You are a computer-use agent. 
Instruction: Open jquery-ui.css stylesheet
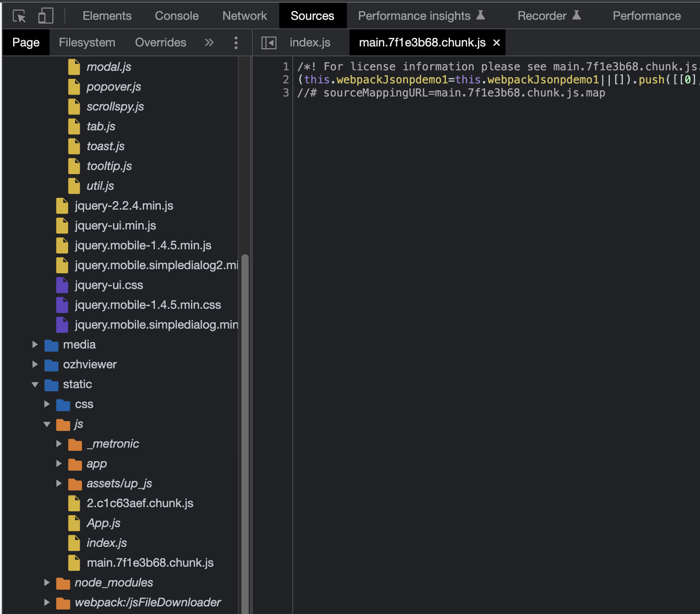109,285
